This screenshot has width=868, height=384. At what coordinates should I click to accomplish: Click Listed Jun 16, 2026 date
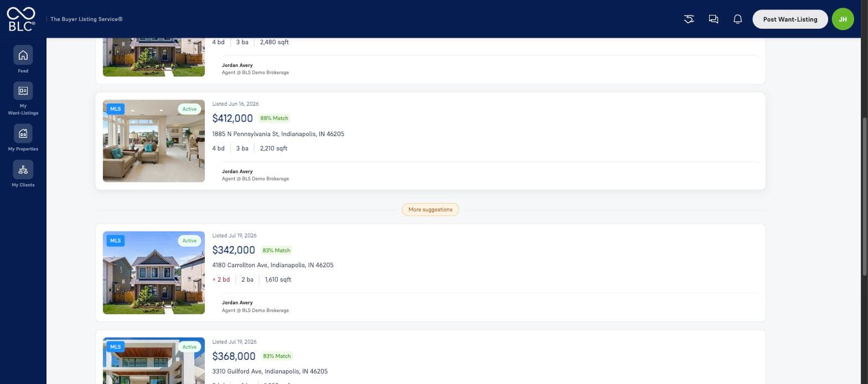tap(235, 104)
